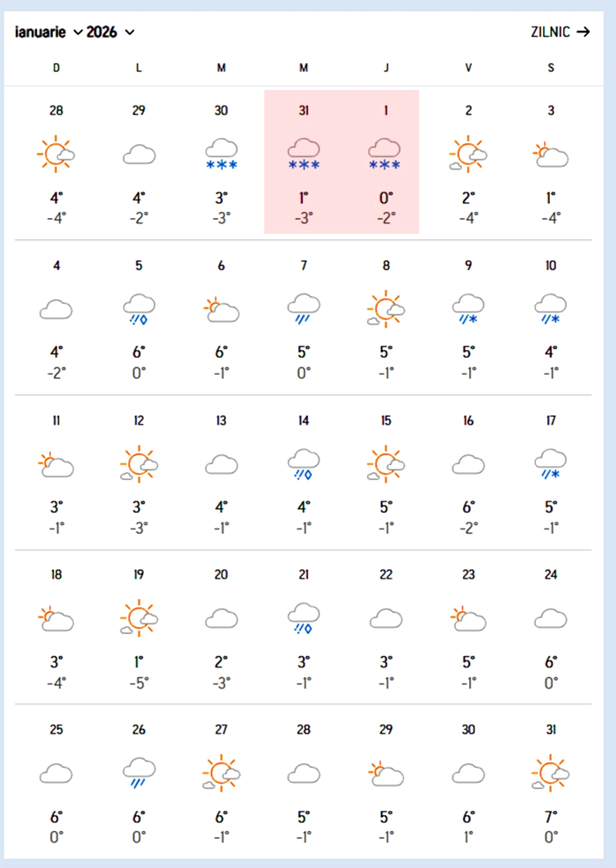Select the mixed precipitation icon on January 17

click(x=551, y=463)
